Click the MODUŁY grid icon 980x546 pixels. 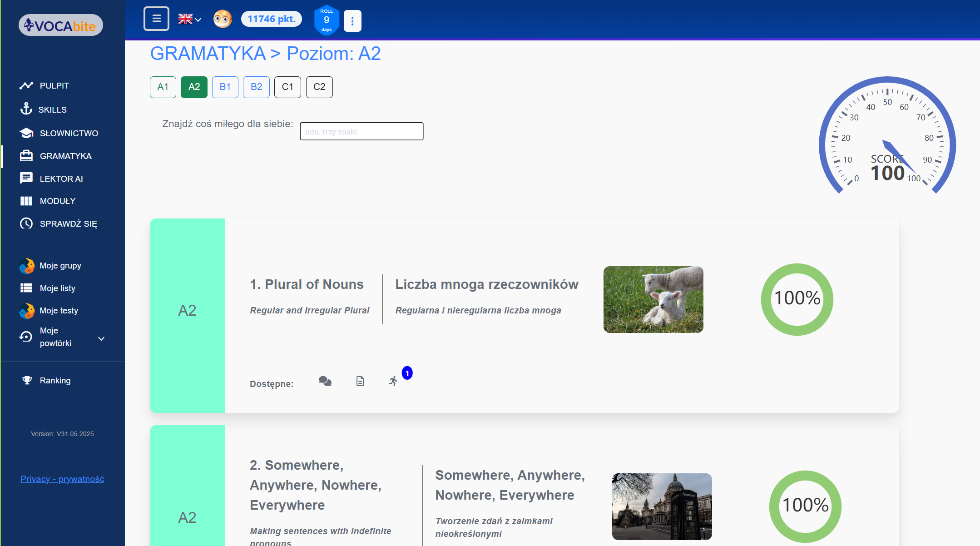click(x=26, y=201)
